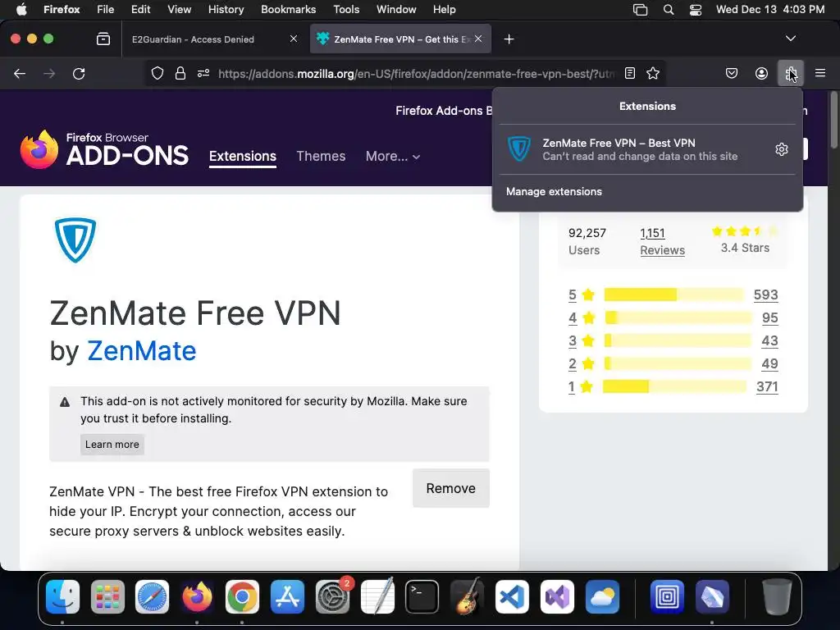Viewport: 840px width, 630px height.
Task: Filter by 5 star rating bar
Action: click(673, 294)
